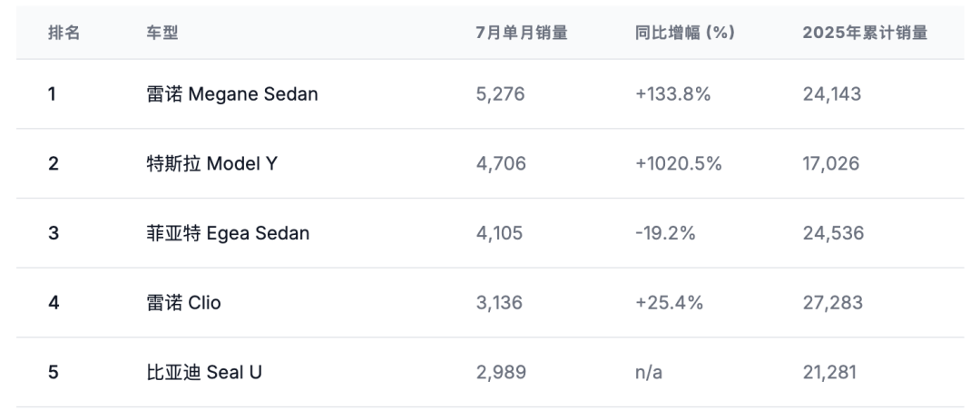Select the 雷诺 Megane Sedan cell
980x420 pixels.
[232, 93]
